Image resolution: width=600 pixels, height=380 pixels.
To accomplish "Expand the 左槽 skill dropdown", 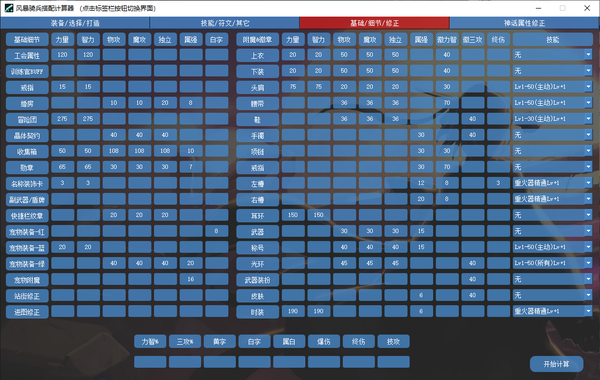I will point(589,183).
